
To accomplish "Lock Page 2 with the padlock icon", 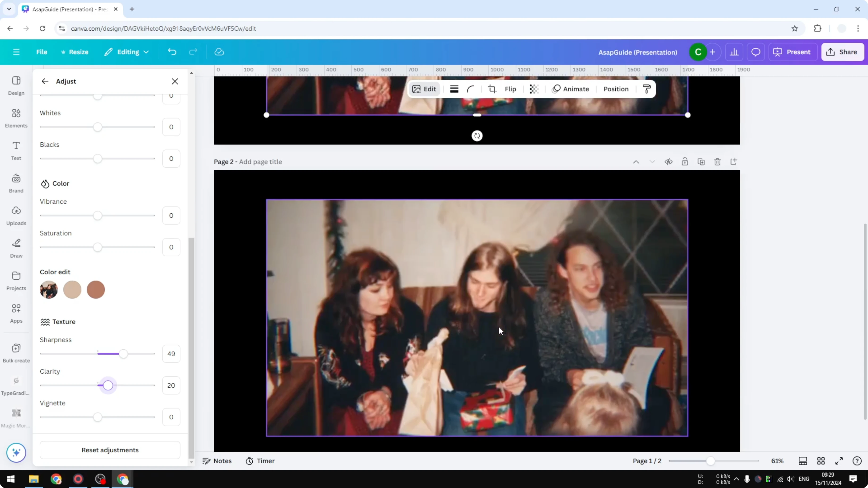I will coord(685,162).
